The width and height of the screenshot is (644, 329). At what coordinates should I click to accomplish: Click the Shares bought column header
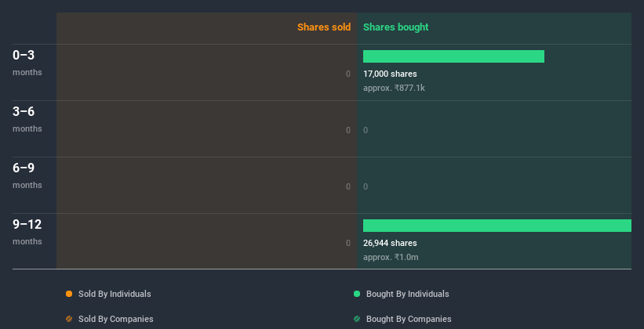[396, 27]
